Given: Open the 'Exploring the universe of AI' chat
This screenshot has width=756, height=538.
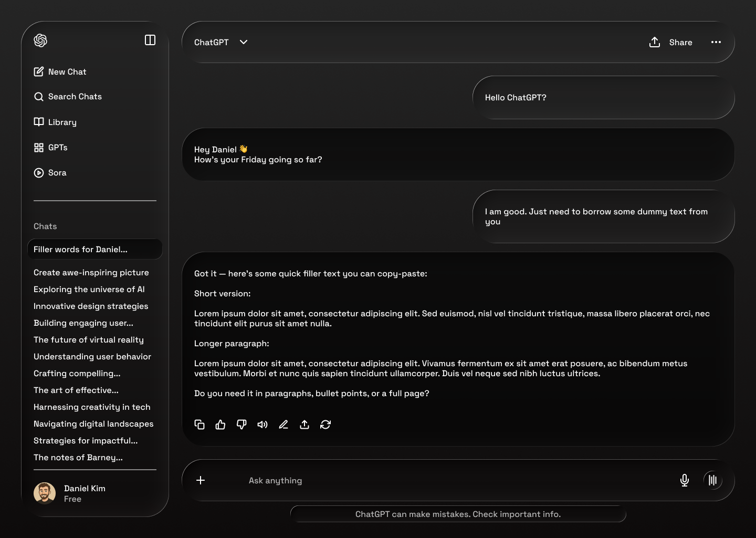Looking at the screenshot, I should (x=89, y=289).
